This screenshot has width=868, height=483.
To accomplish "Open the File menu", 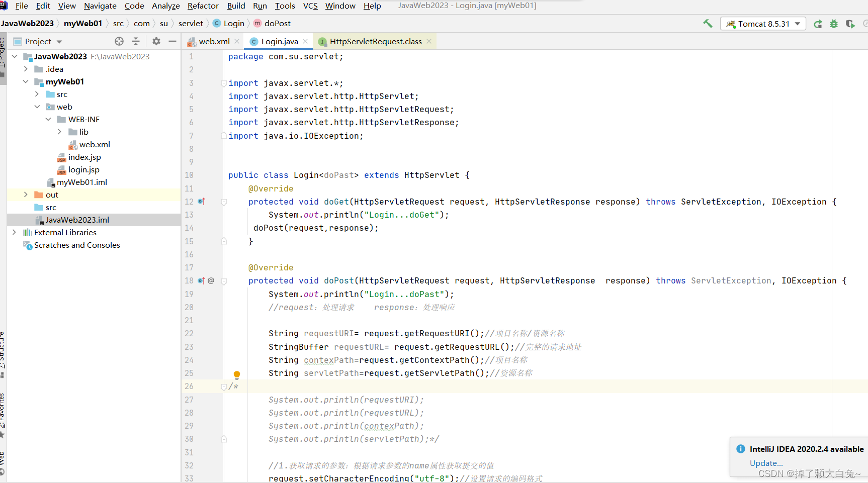I will tap(22, 6).
